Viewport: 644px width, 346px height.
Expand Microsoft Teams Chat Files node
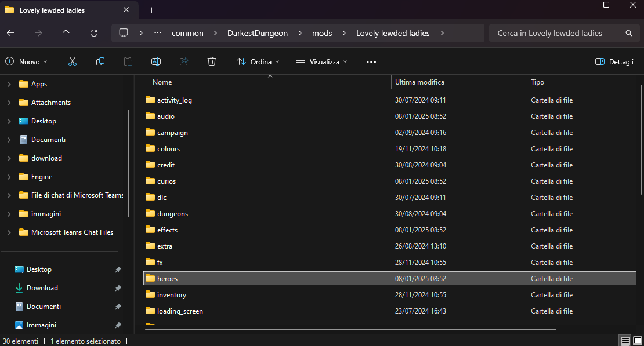pos(9,232)
